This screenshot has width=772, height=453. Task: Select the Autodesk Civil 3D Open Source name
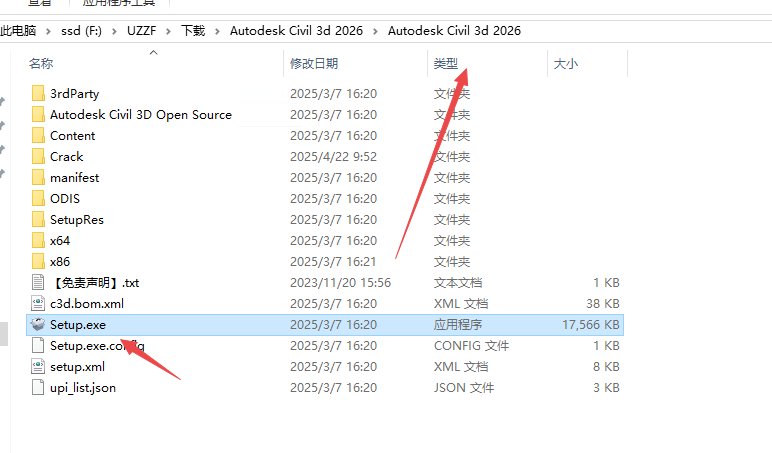coord(141,115)
